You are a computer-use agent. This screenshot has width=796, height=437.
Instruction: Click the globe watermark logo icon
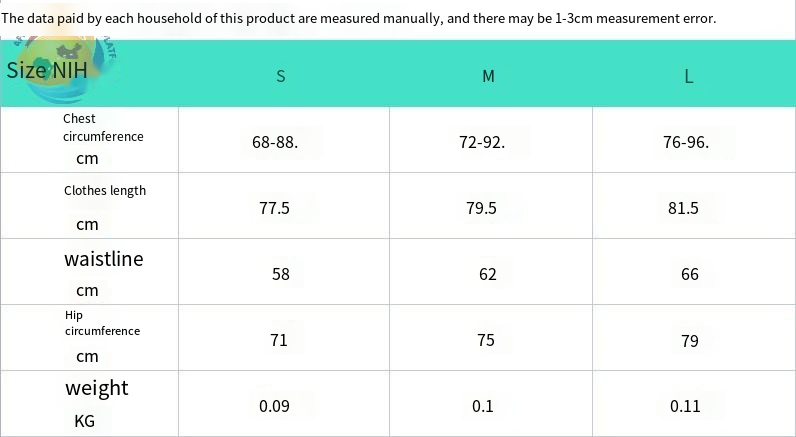point(63,69)
